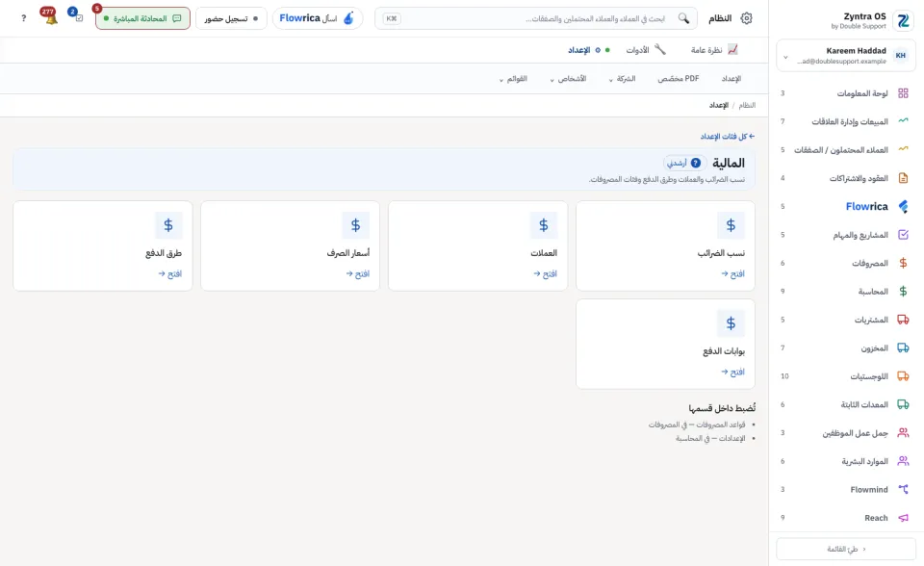Open Fixed Assets (المعدات الثابتة) icon
The image size is (924, 566).
(x=903, y=404)
